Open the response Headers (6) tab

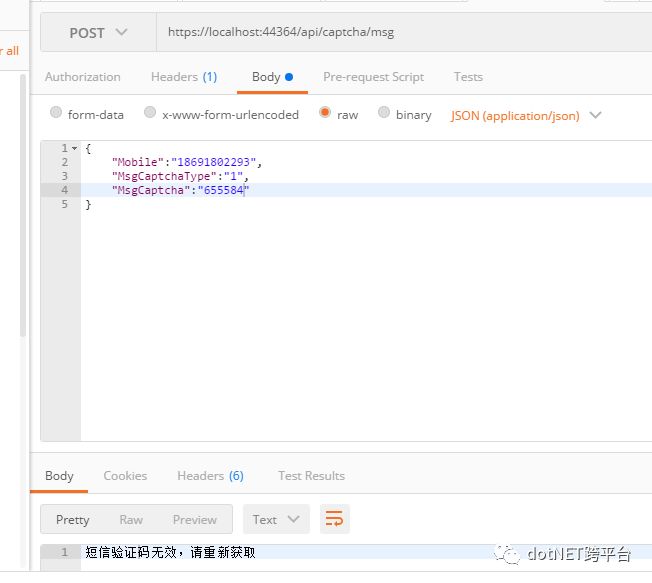click(210, 476)
